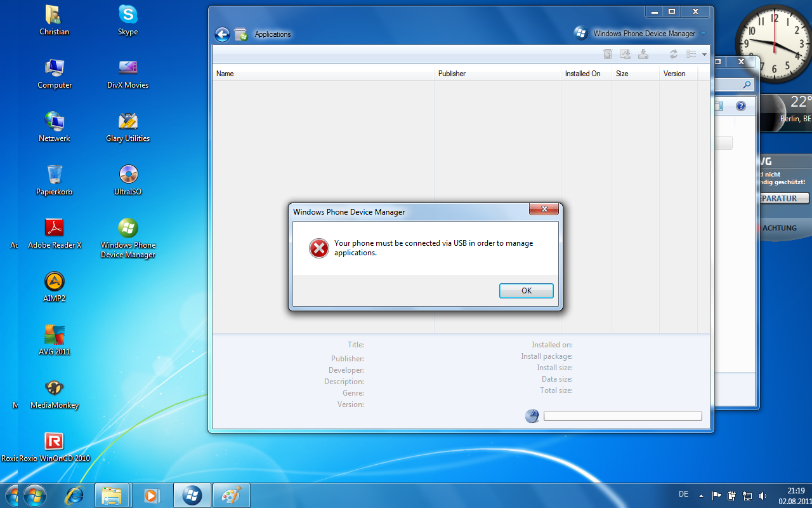
Task: Select the Papierkorb recycle bin icon
Action: (55, 180)
